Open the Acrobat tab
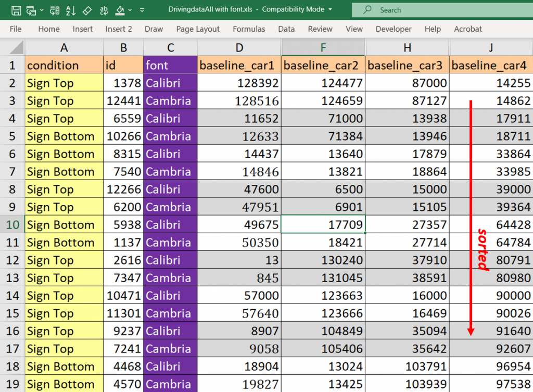533x392 pixels. (x=468, y=29)
